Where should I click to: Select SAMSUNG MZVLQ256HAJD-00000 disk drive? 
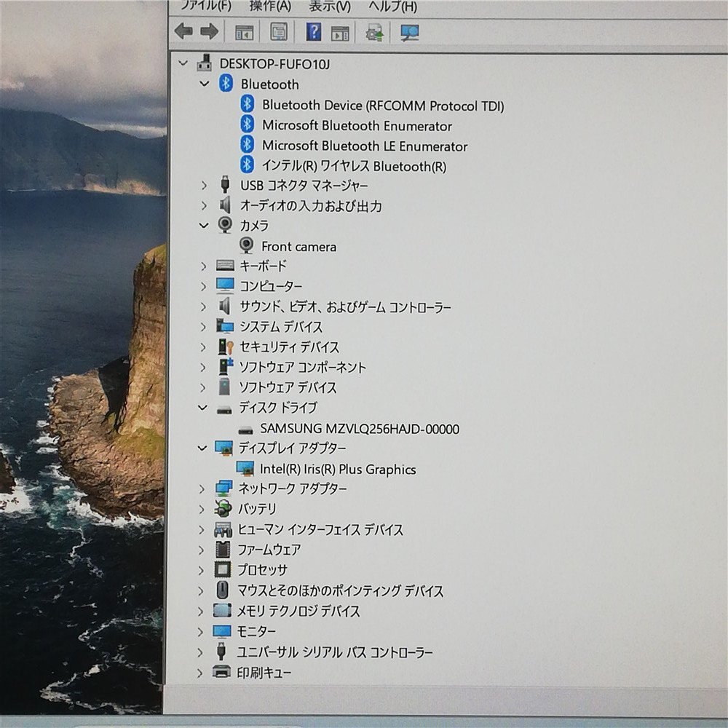[x=360, y=429]
